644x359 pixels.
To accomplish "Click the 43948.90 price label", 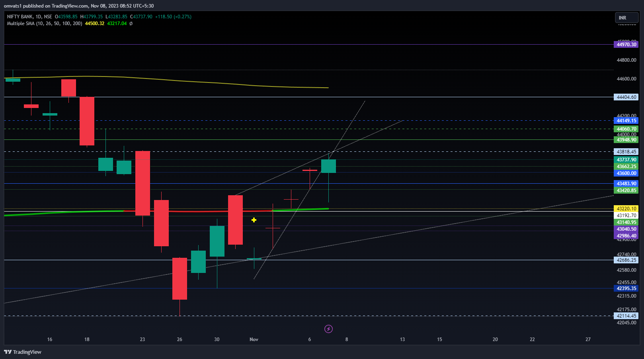I will point(626,140).
